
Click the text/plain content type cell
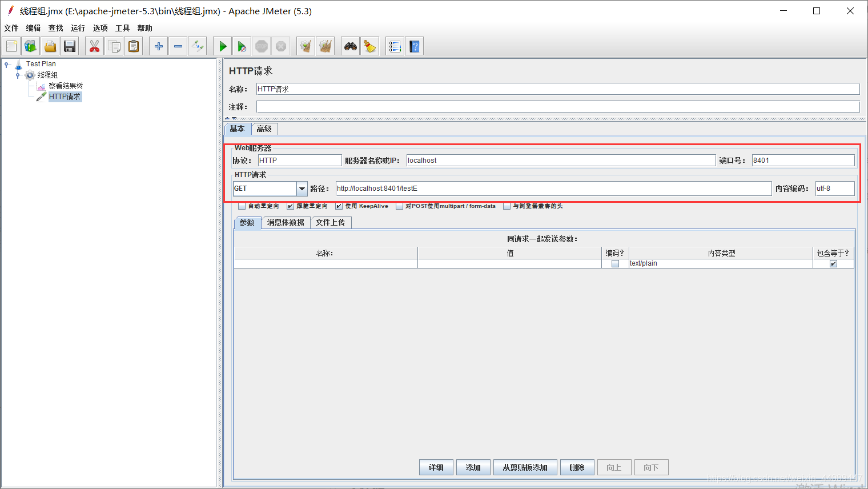click(x=721, y=263)
